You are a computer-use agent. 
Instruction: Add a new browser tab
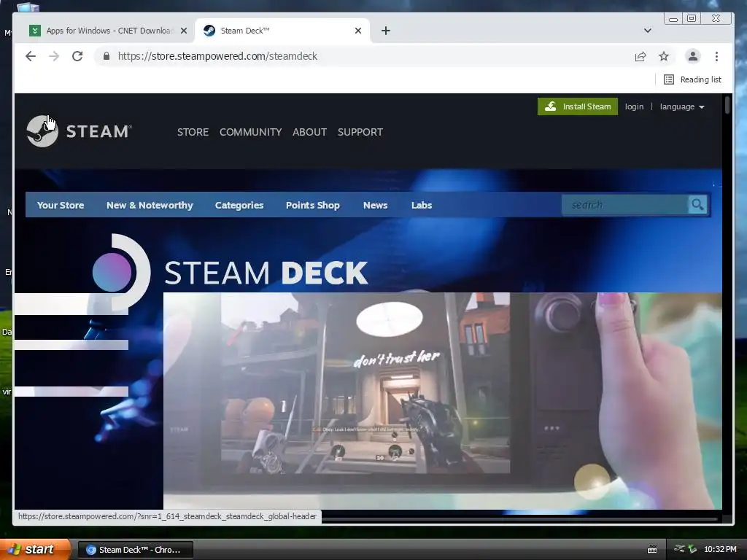click(x=386, y=31)
